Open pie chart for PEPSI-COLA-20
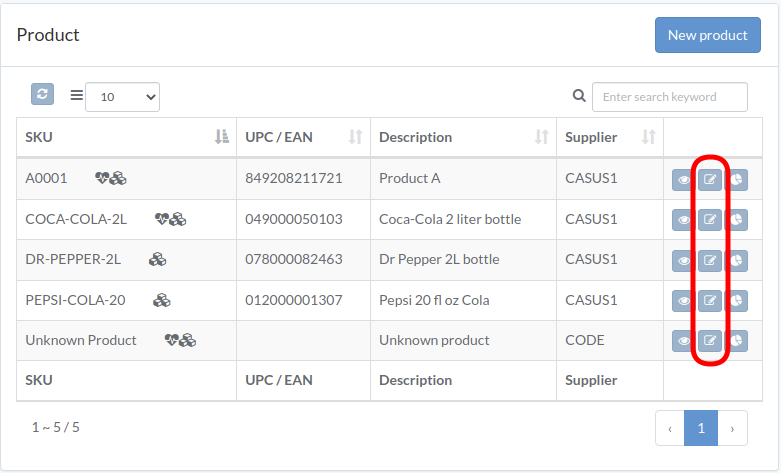Viewport: 781px width, 473px height. click(x=737, y=301)
